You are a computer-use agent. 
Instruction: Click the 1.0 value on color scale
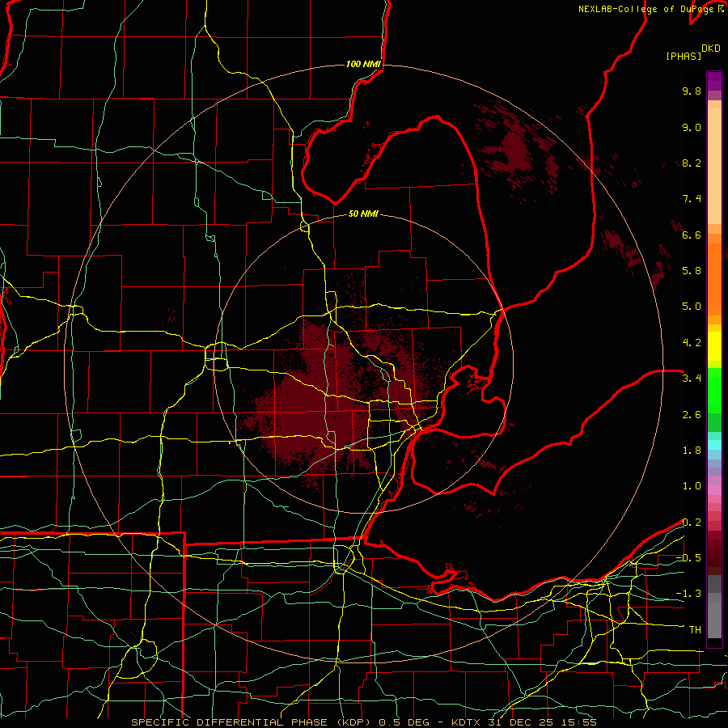(x=692, y=486)
